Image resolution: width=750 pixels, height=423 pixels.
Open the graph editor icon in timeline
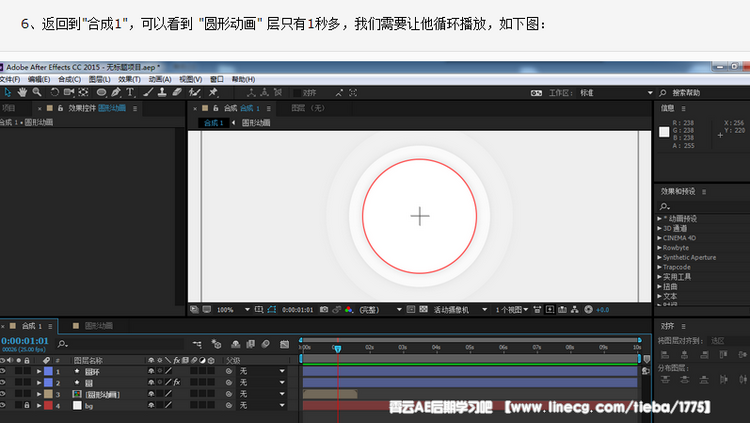(x=285, y=344)
